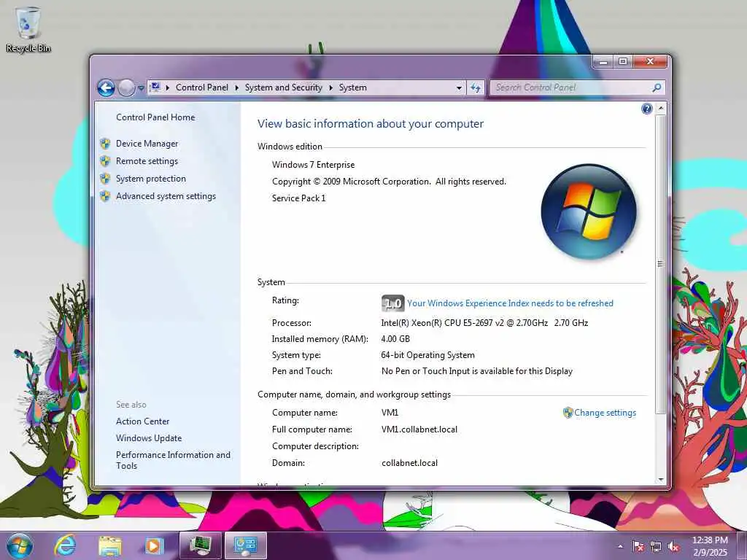Click the 1.0 rating badge icon

click(392, 303)
